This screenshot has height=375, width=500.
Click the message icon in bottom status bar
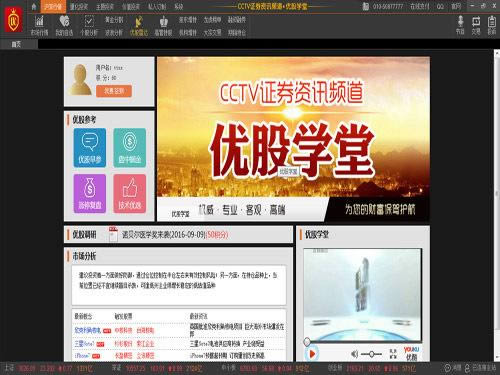(448, 368)
